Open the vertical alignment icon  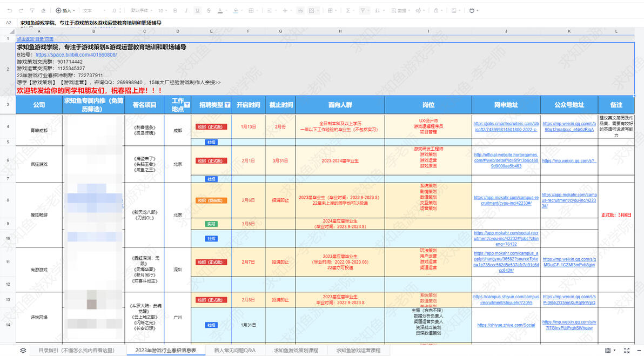[285, 11]
